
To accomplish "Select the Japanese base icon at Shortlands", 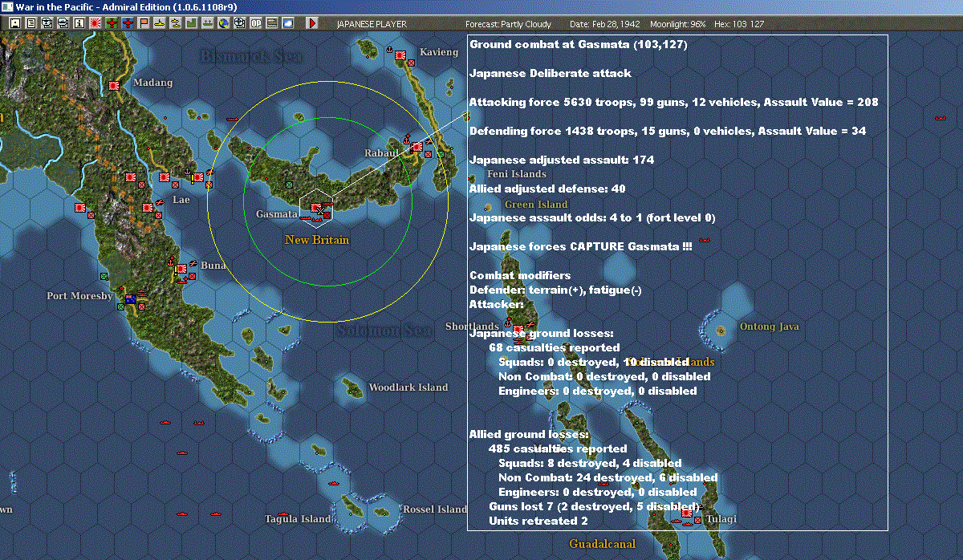I will [518, 330].
